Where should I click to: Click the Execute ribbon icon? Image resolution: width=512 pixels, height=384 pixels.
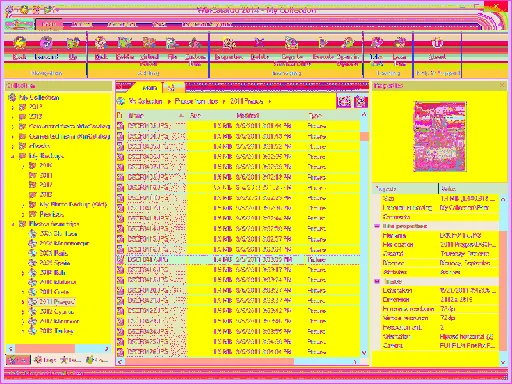323,43
